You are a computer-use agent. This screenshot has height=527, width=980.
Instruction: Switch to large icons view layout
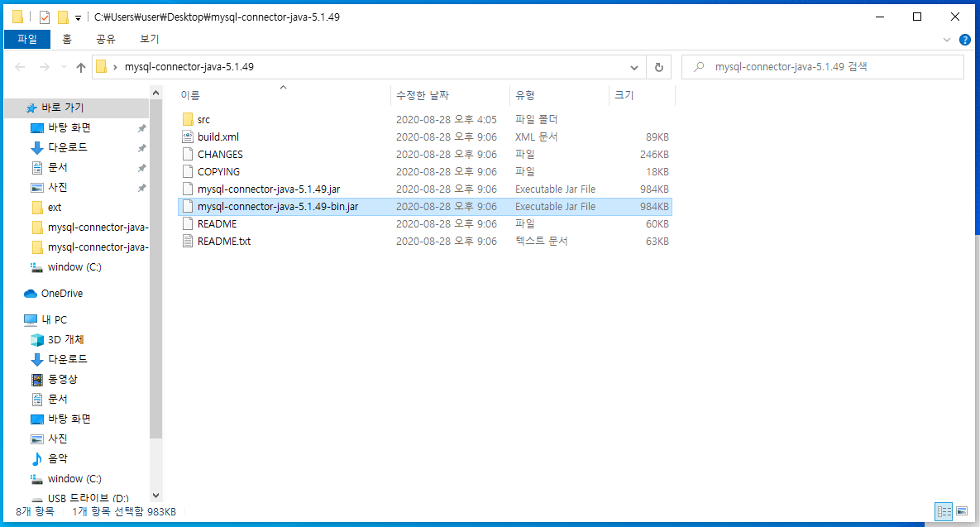[x=963, y=511]
